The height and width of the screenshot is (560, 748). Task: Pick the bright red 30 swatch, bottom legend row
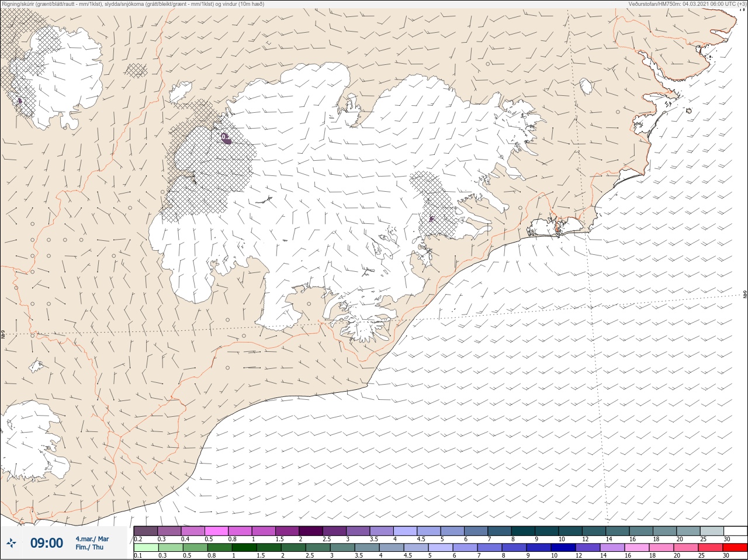735,548
